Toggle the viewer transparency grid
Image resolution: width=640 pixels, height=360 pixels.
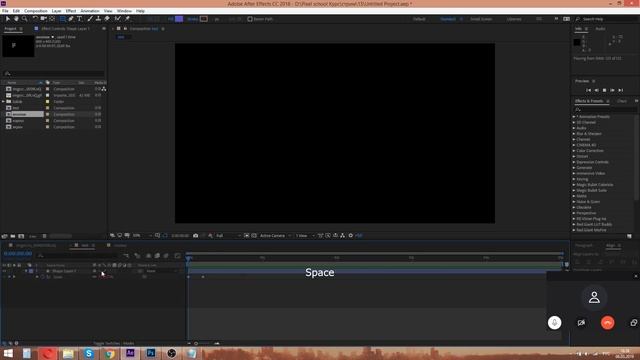254,236
